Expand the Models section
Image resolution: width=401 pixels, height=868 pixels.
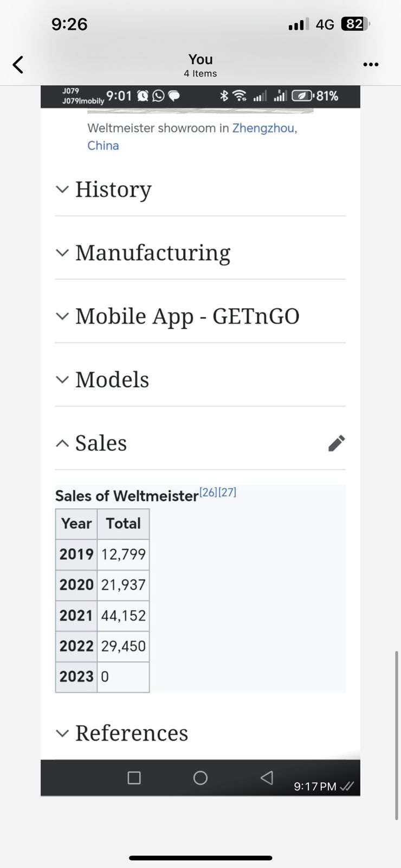(x=112, y=380)
